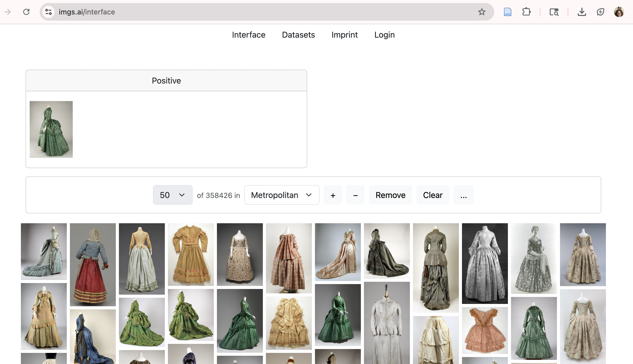Select the olive-gray bustle dress back view
This screenshot has width=633, height=364.
436,268
